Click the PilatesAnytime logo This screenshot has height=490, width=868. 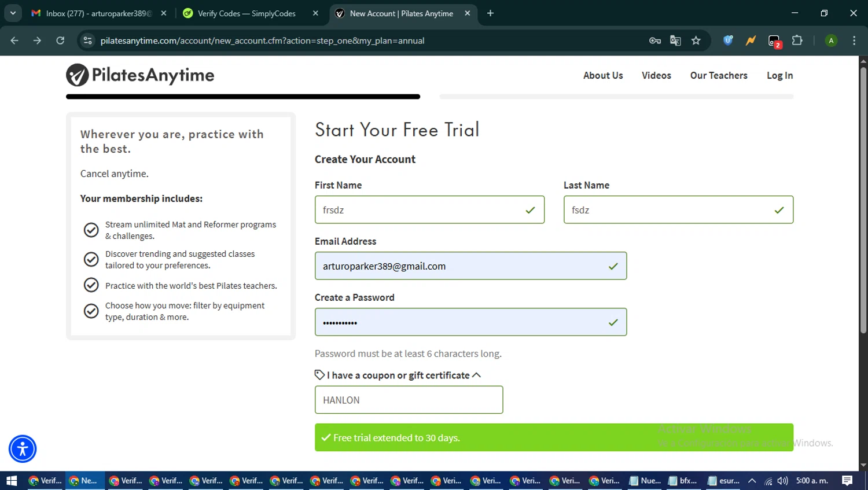click(140, 75)
